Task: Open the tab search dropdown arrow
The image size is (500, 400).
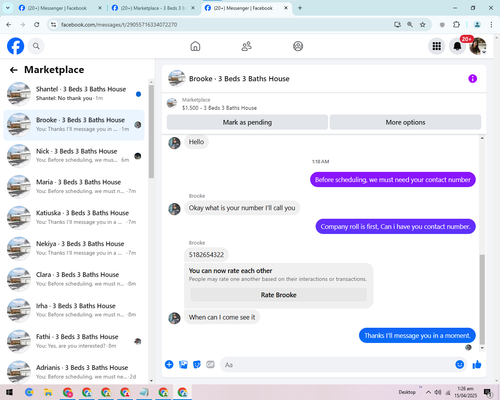Action: [8, 8]
